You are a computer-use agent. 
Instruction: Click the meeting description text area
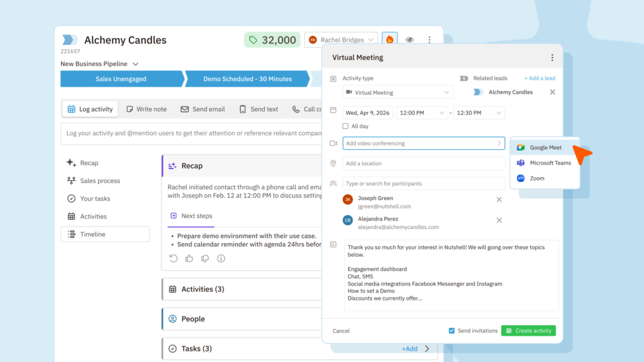452,275
